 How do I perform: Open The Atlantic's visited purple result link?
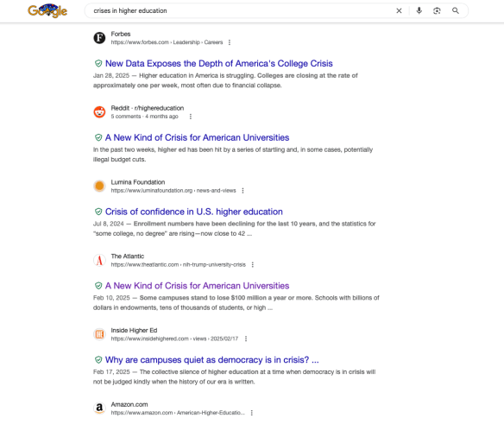[x=197, y=286]
